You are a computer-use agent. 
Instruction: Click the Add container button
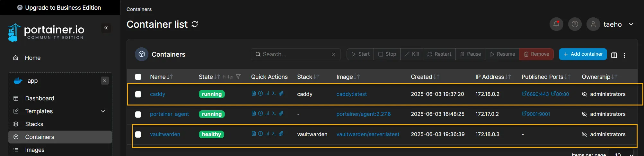point(583,54)
